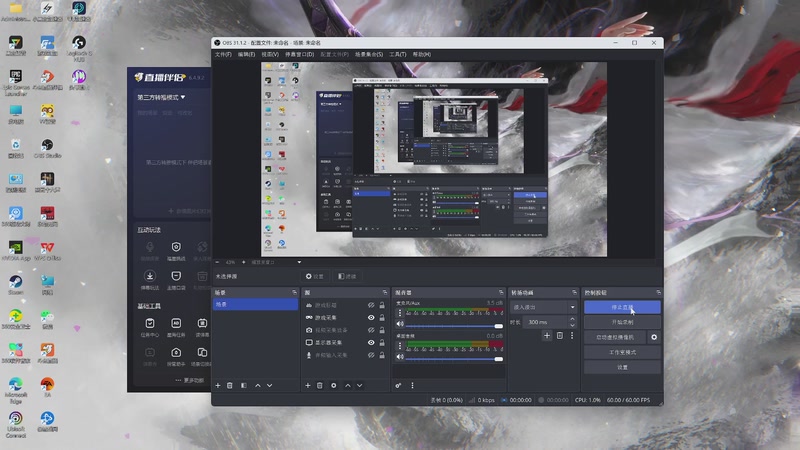The image size is (800, 450).
Task: Open 弹幕玩法 download icon in 直播伴侣 window
Action: (150, 280)
